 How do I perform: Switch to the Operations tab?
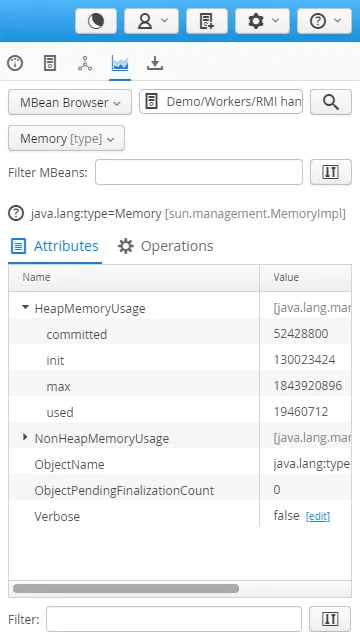click(165, 247)
